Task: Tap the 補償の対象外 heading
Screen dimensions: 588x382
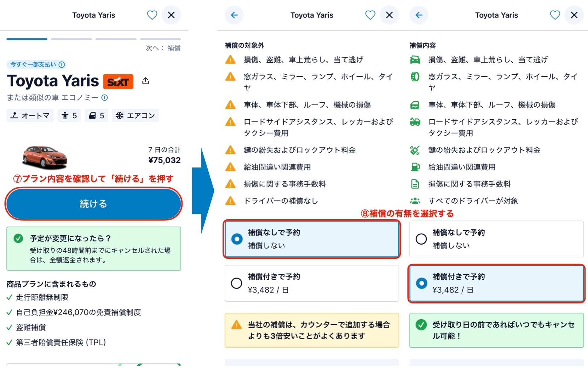Action: [244, 45]
